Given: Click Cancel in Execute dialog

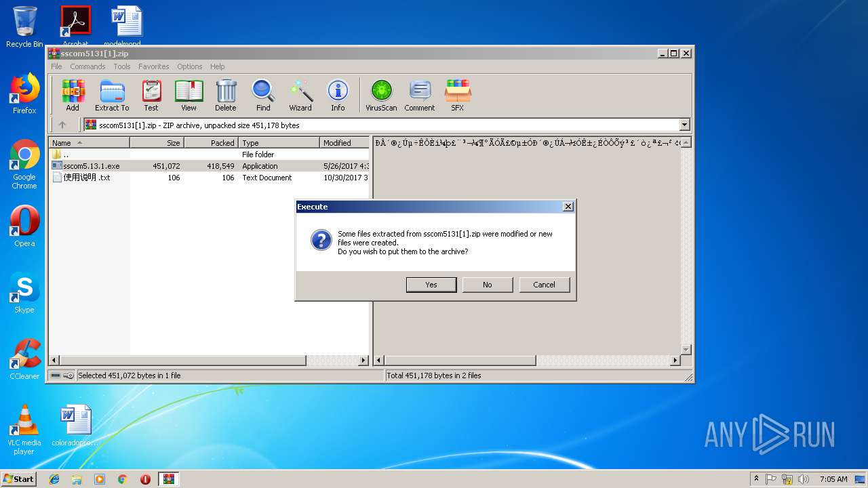Looking at the screenshot, I should point(544,285).
